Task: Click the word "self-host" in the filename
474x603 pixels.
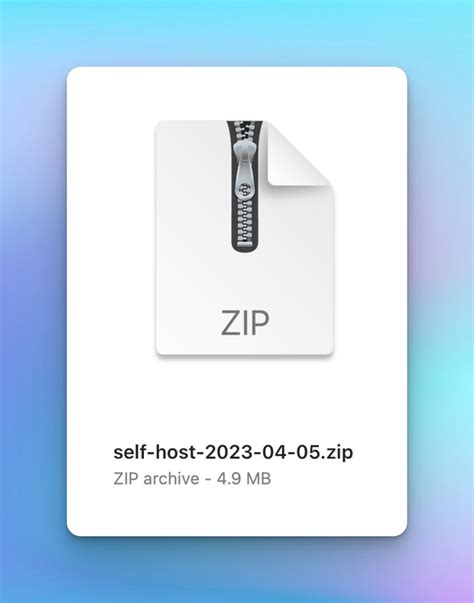Action: coord(155,452)
